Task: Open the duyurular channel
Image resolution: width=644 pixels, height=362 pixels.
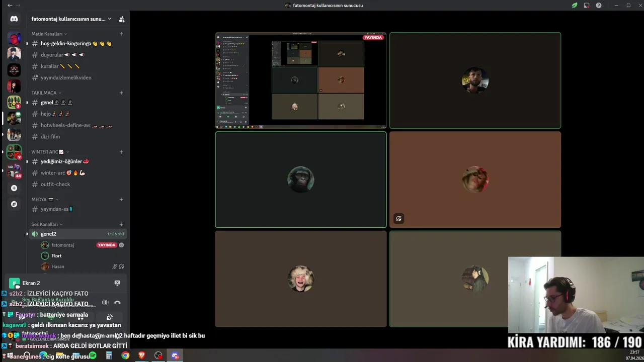Action: tap(77, 55)
